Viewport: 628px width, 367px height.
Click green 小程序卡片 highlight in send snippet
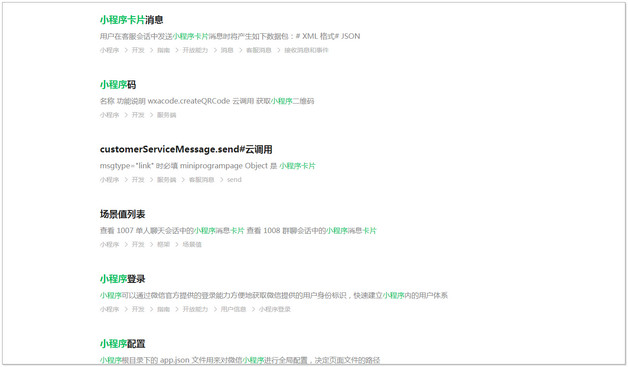point(298,166)
